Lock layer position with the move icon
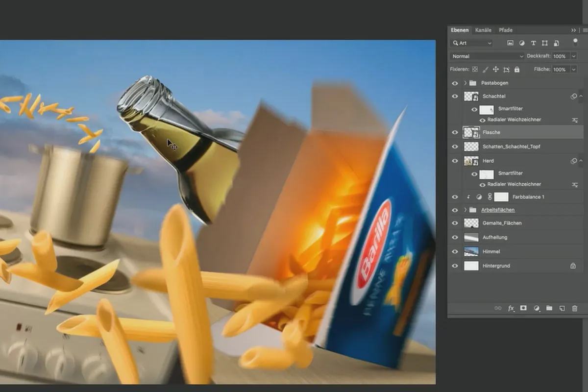The width and height of the screenshot is (588, 392). [496, 70]
